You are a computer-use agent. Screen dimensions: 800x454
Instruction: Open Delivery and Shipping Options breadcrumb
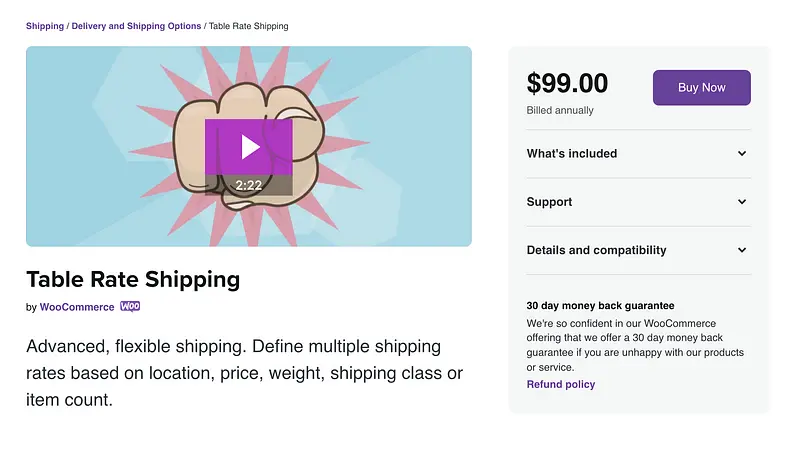pos(136,26)
